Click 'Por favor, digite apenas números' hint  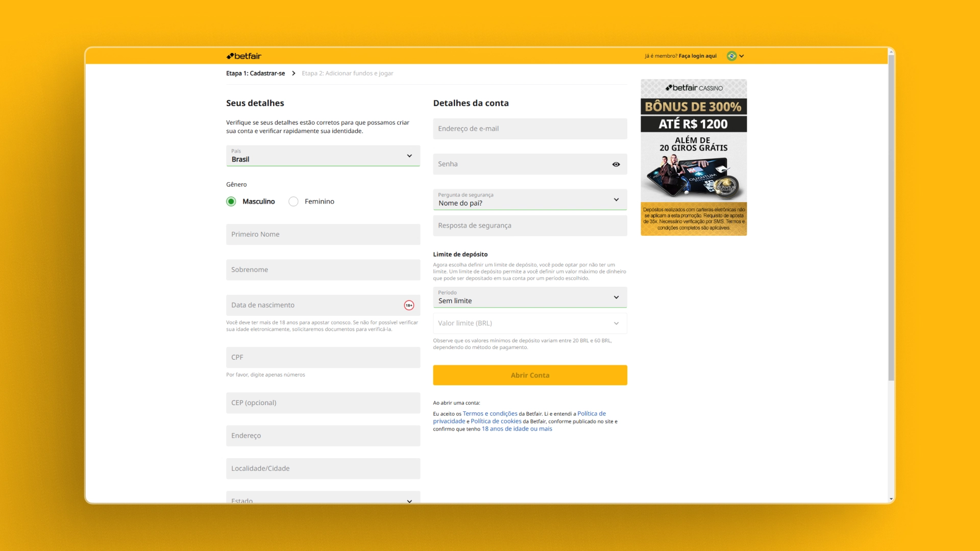point(265,375)
